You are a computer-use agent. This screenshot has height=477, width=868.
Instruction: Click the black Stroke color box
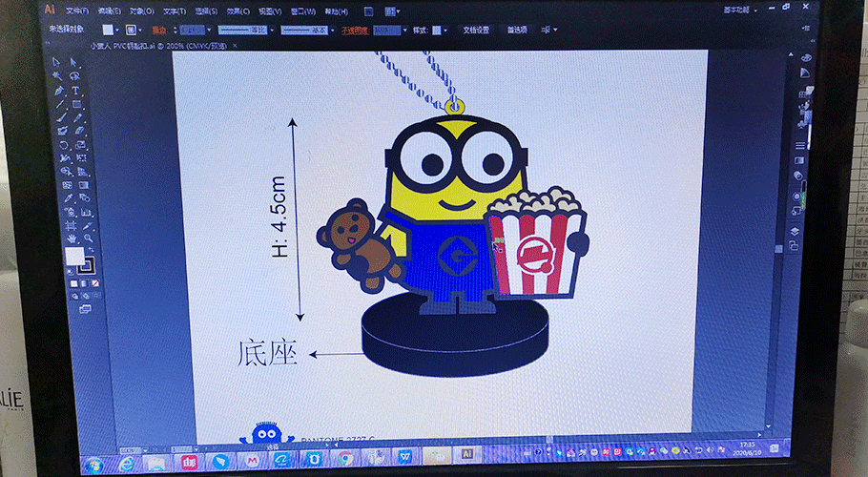(87, 266)
